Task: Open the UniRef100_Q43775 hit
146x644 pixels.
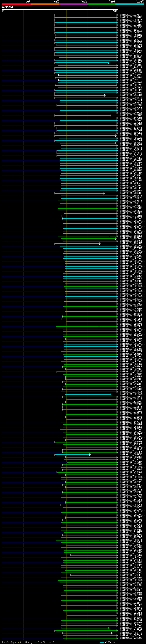Action: 131,32
